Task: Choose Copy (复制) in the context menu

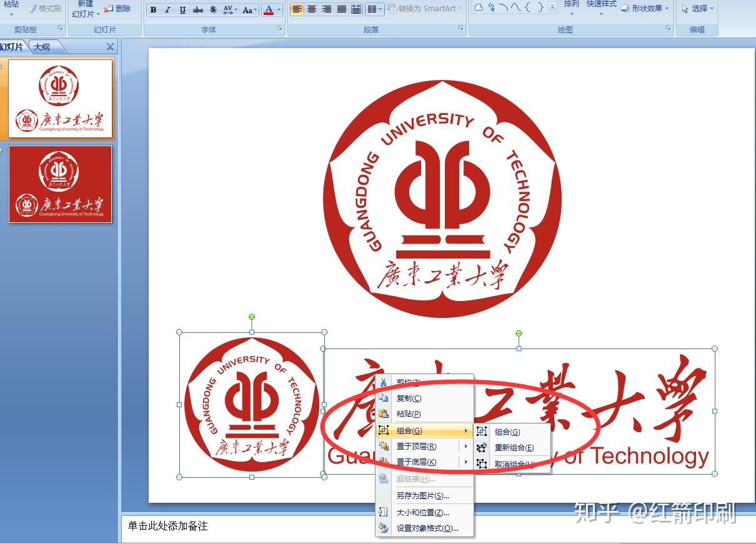Action: (424, 398)
